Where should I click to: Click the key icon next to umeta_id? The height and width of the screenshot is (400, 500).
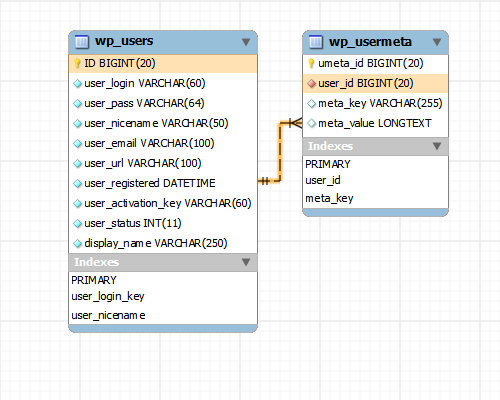coord(311,63)
